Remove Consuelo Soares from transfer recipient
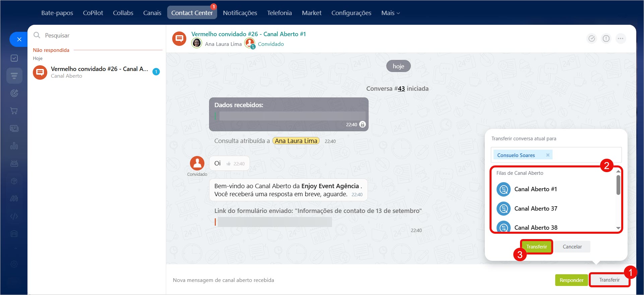This screenshot has width=644, height=295. click(548, 155)
